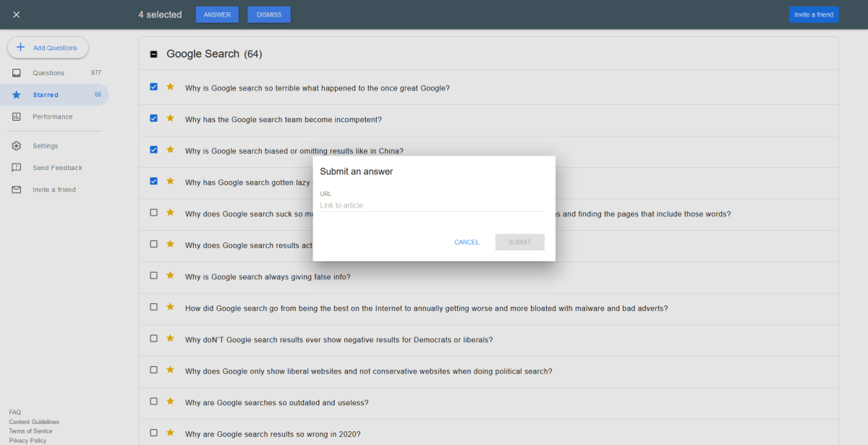
Task: Open the Questions inbox icon
Action: tap(17, 73)
